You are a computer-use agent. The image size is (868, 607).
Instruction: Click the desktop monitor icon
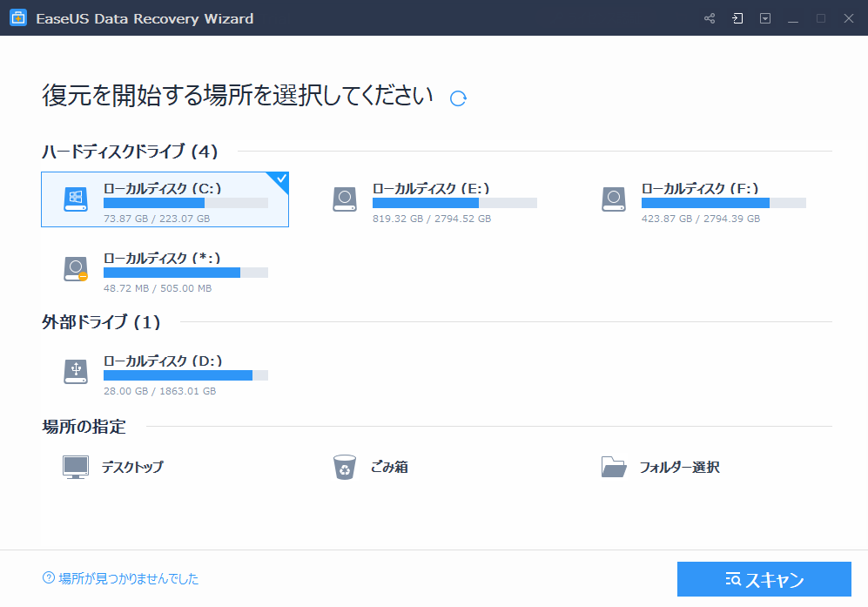[76, 467]
